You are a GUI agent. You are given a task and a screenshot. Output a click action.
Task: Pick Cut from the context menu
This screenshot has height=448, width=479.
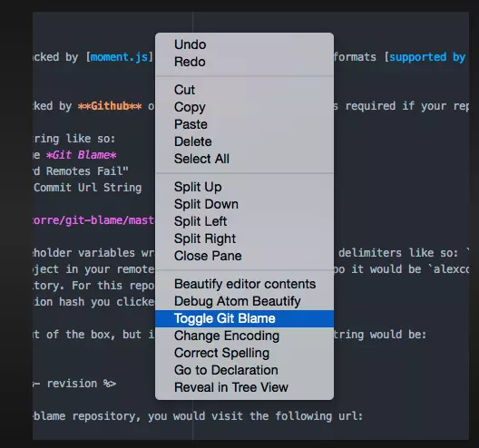pyautogui.click(x=244, y=90)
